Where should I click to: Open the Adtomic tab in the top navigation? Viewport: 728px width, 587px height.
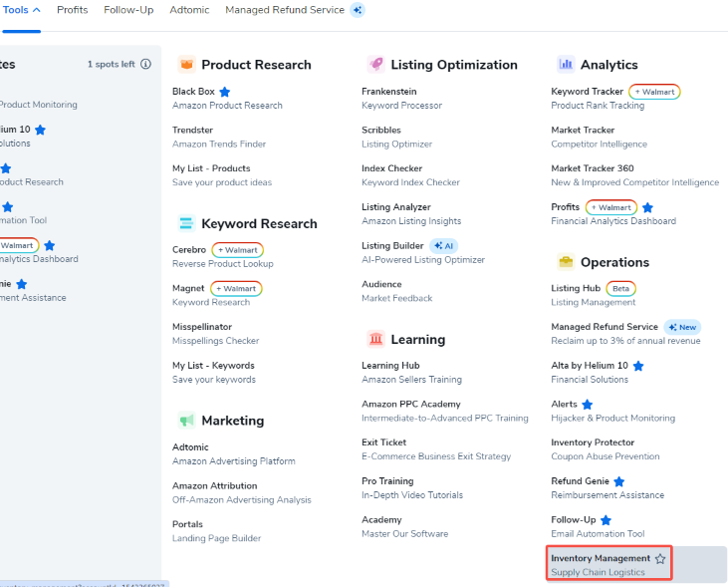click(189, 10)
